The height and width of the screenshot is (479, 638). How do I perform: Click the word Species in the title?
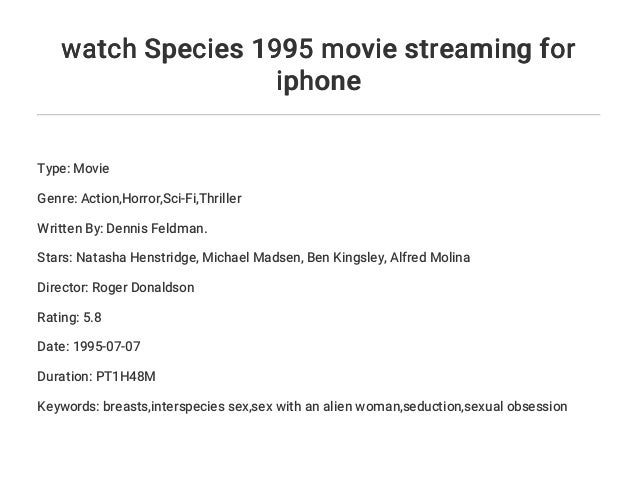coord(194,49)
